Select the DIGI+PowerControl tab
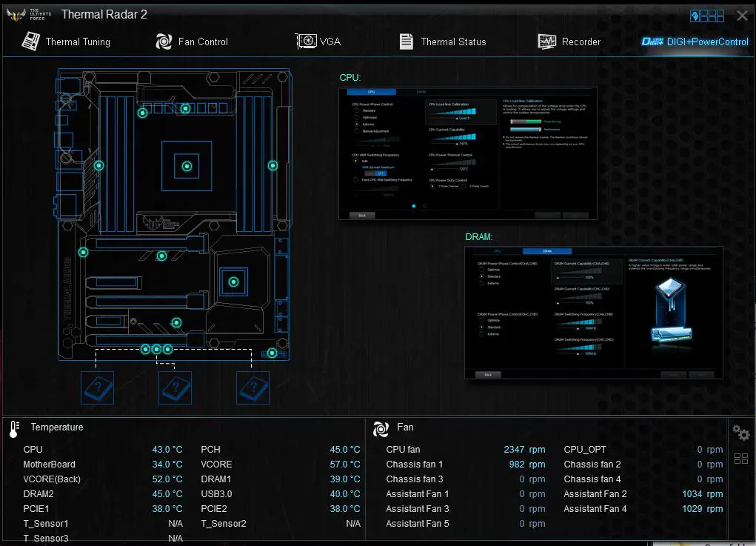Viewport: 756px width, 546px height. (695, 42)
